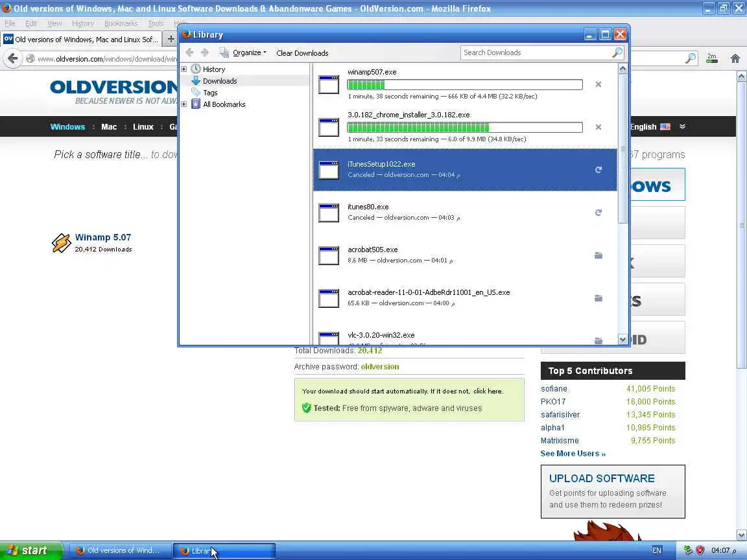The image size is (747, 560).
Task: Click the US flag language icon
Action: pyautogui.click(x=665, y=126)
